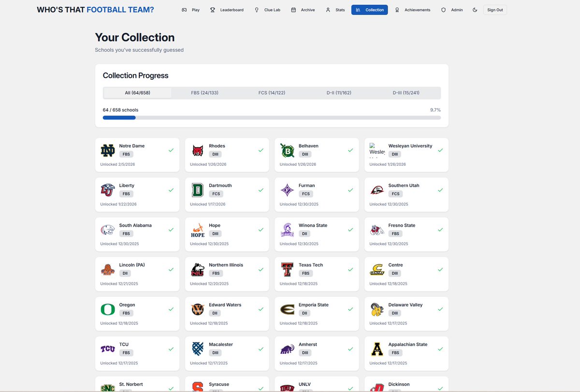Click the Fresno State school name
The height and width of the screenshot is (392, 580).
point(402,225)
